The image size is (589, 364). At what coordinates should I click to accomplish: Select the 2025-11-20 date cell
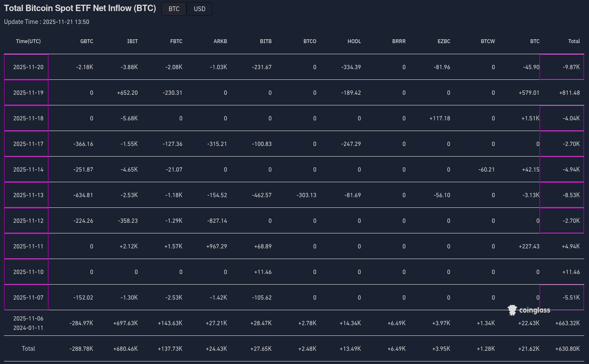coord(26,67)
